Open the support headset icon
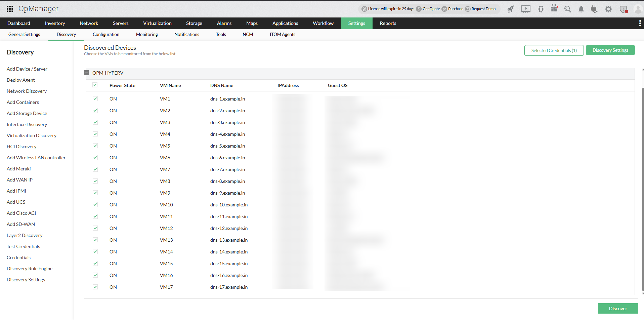This screenshot has width=644, height=320. point(541,9)
